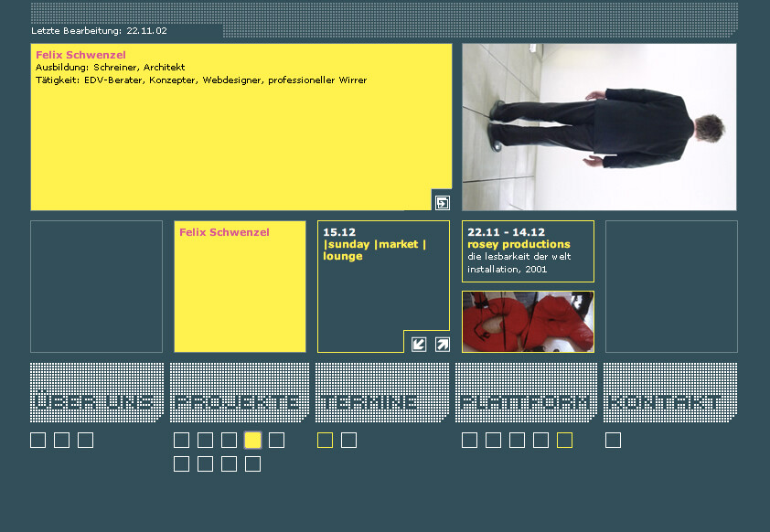Select the fifth square in PROJEKTE's top row
Viewport: 770px width, 532px height.
(276, 440)
